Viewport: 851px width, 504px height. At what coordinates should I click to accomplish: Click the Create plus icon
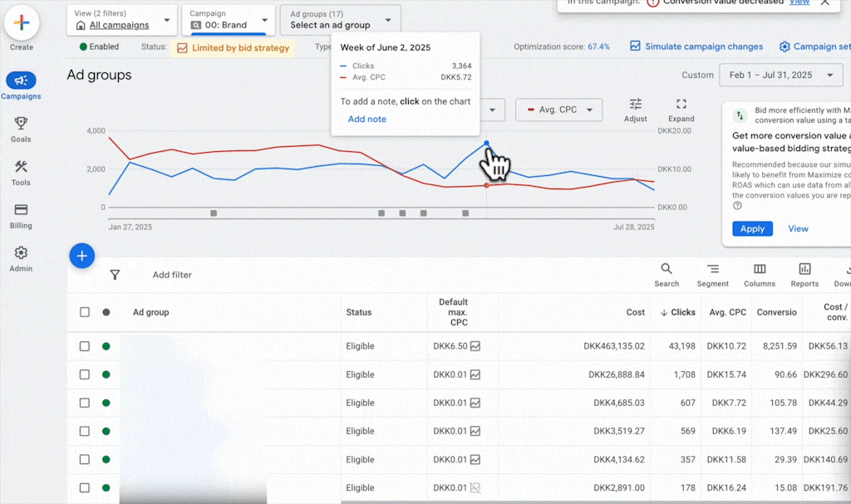22,22
